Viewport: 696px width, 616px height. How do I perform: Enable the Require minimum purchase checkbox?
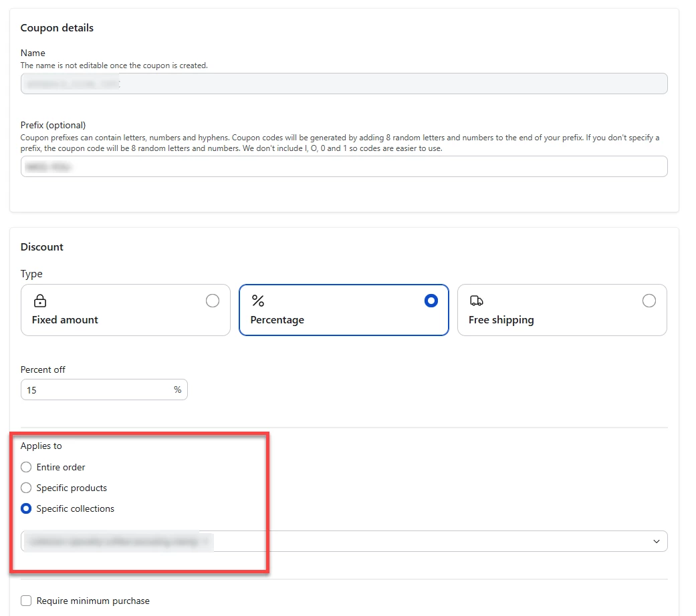26,601
